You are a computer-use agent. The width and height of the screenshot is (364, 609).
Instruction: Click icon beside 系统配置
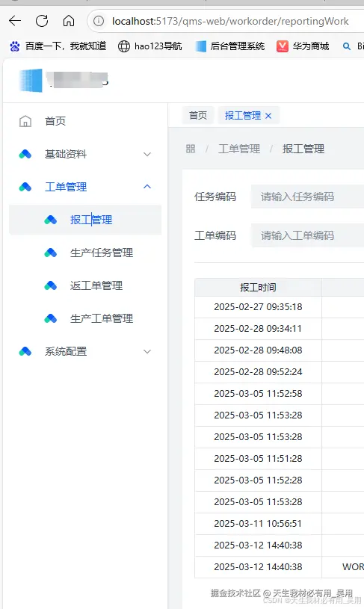25,351
